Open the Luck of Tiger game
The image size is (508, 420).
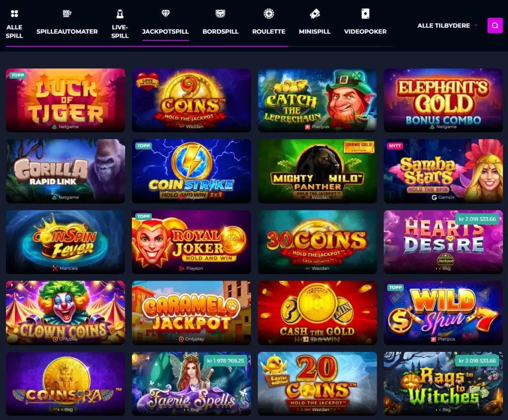click(65, 100)
